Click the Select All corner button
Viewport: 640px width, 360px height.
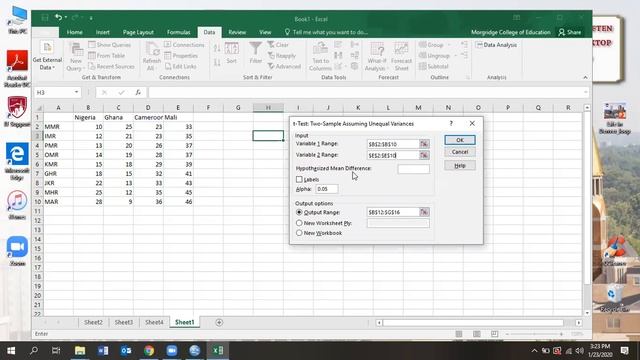tap(38, 108)
